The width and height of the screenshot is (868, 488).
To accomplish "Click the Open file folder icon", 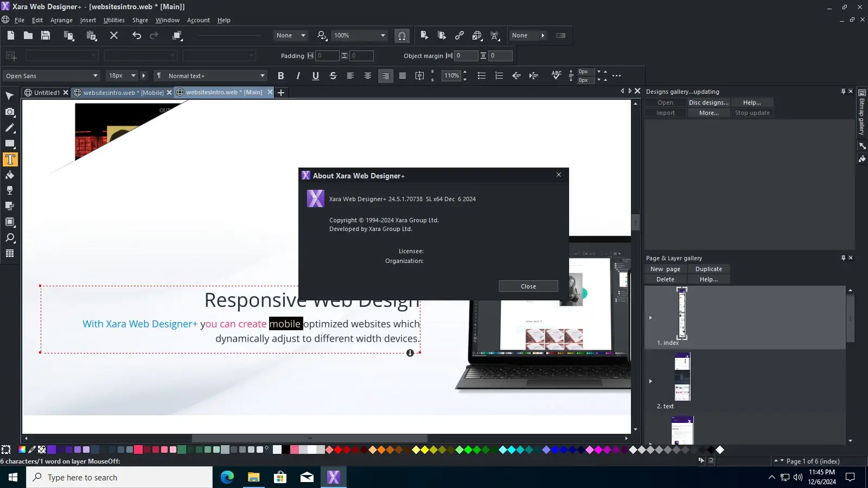I will pos(28,35).
